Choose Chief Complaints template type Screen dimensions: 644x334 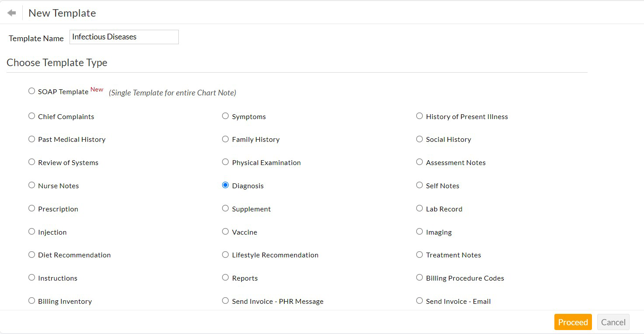tap(31, 116)
